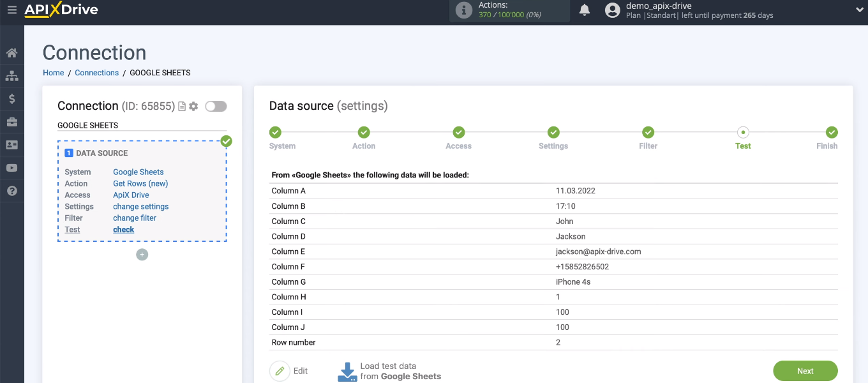Click the Home icon in sidebar

(11, 53)
